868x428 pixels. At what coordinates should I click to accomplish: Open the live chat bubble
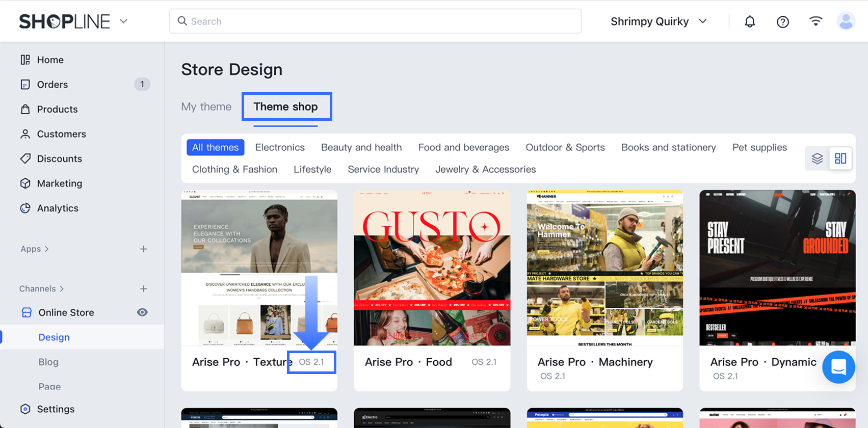(x=838, y=367)
